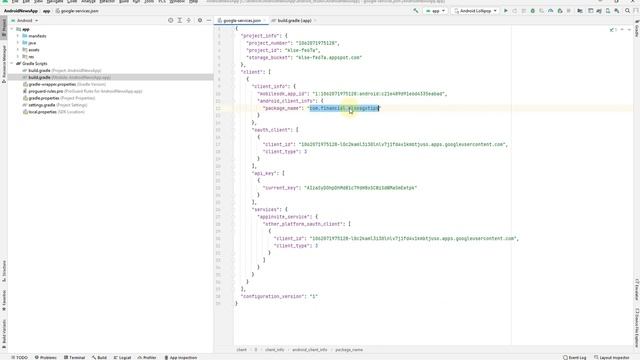Image resolution: width=640 pixels, height=360 pixels.
Task: Collapse the Gradle Scripts node
Action: (12, 64)
